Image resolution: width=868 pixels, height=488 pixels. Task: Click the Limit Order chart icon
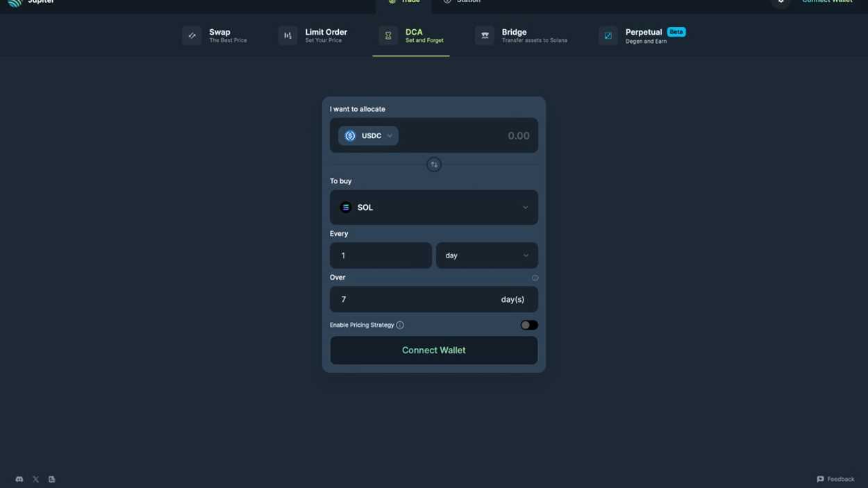287,35
